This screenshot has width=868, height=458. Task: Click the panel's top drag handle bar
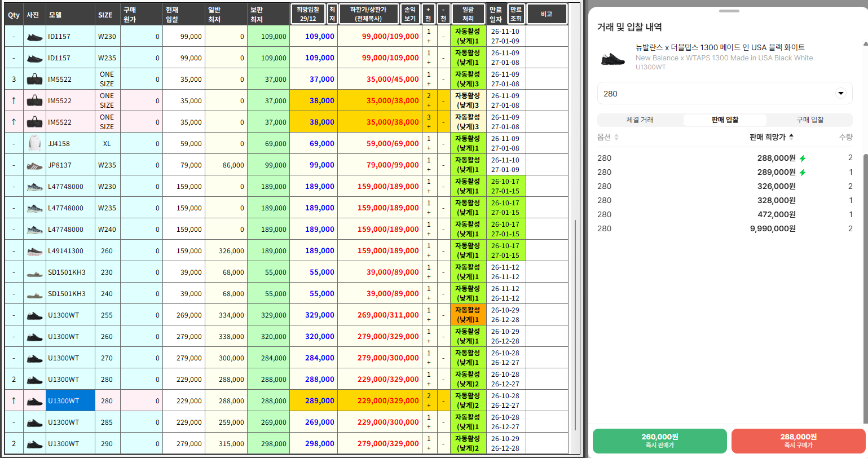click(729, 11)
